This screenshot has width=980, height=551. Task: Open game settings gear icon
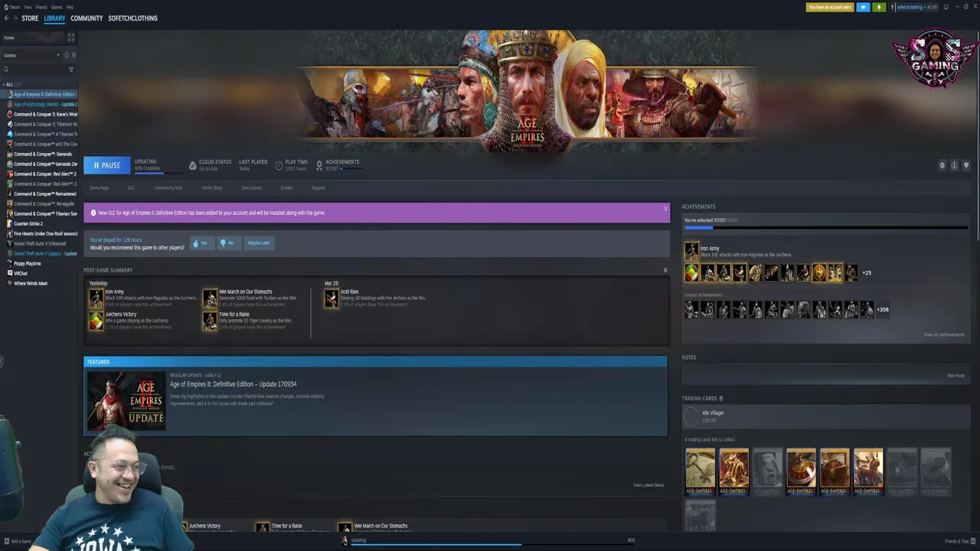point(942,165)
